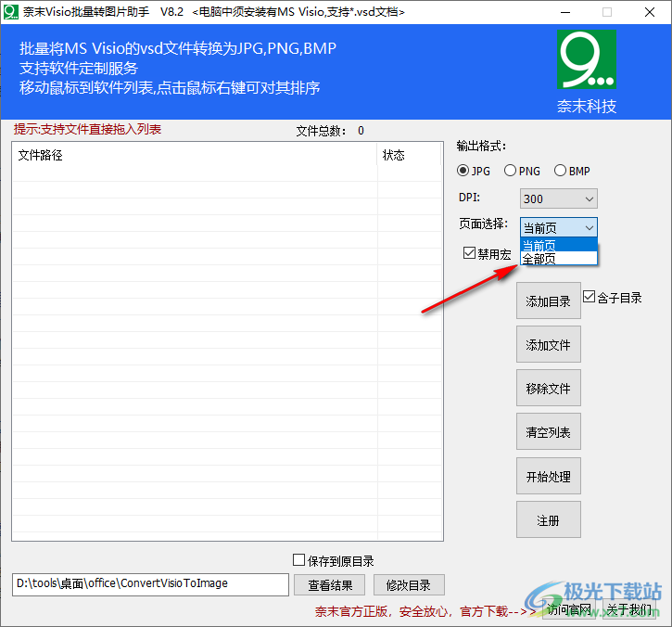The image size is (672, 627).
Task: Click the 文件路径 column header
Action: click(195, 155)
